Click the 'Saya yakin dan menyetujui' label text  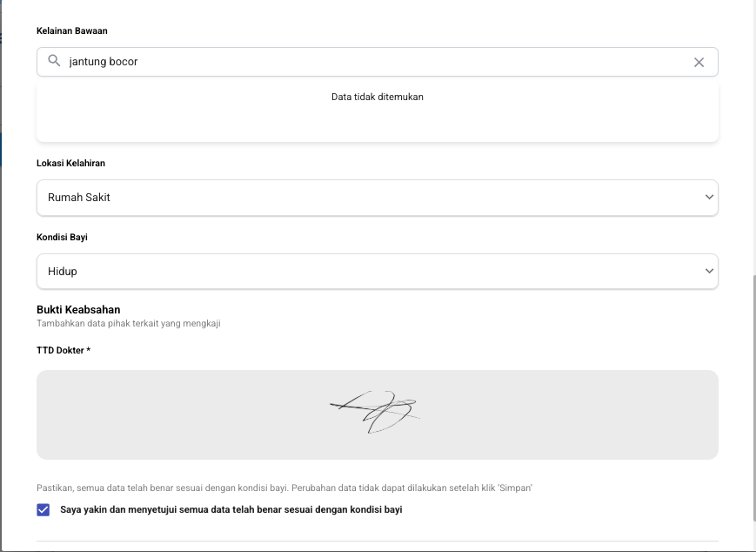click(231, 510)
